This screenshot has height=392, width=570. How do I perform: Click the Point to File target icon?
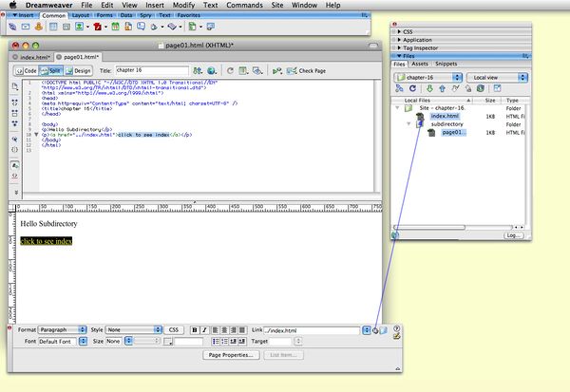[376, 330]
